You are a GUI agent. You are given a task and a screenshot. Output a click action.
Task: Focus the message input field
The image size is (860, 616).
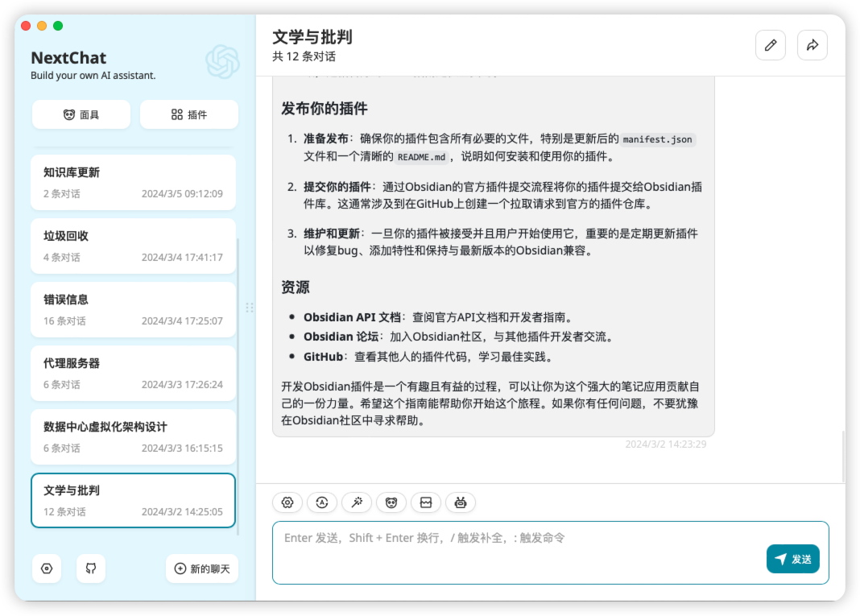[x=551, y=553]
